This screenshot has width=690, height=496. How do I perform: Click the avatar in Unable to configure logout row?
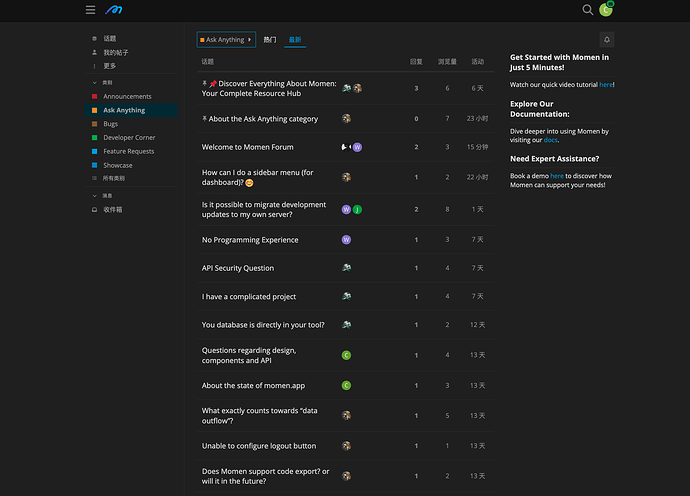coord(346,446)
